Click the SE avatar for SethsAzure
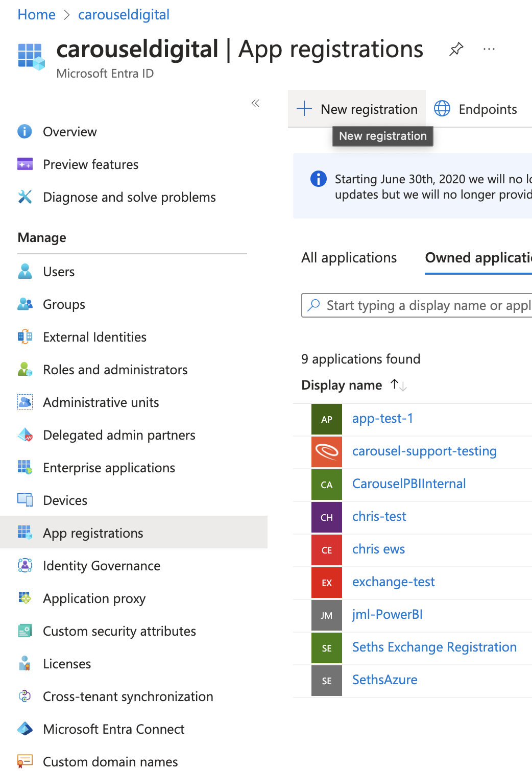Image resolution: width=532 pixels, height=771 pixels. [x=327, y=681]
